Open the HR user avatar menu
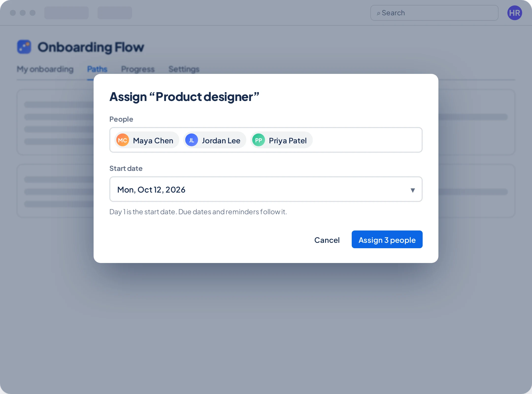Screen dimensions: 532x394 (515, 13)
